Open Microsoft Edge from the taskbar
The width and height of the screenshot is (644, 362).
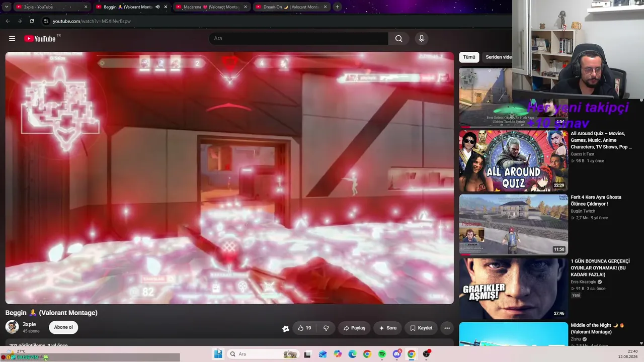click(352, 354)
